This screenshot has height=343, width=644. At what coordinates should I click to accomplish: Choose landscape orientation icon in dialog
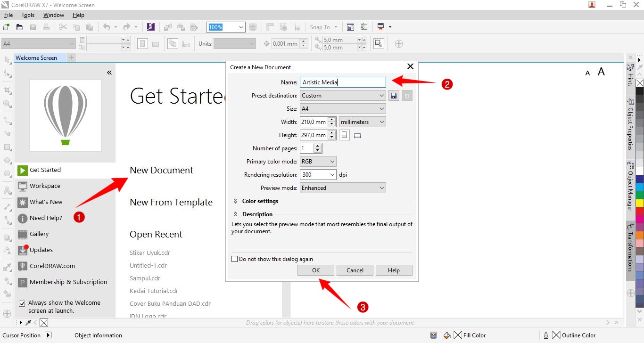point(357,136)
